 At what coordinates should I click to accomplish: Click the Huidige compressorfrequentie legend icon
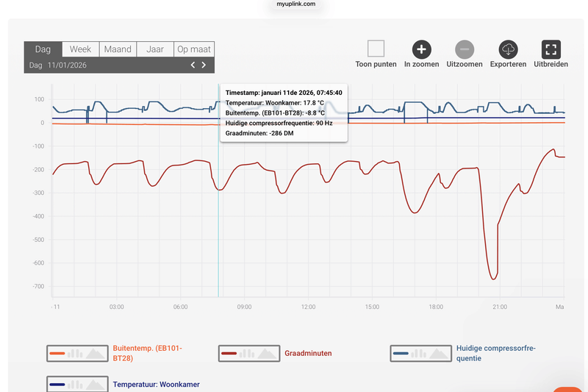(420, 354)
